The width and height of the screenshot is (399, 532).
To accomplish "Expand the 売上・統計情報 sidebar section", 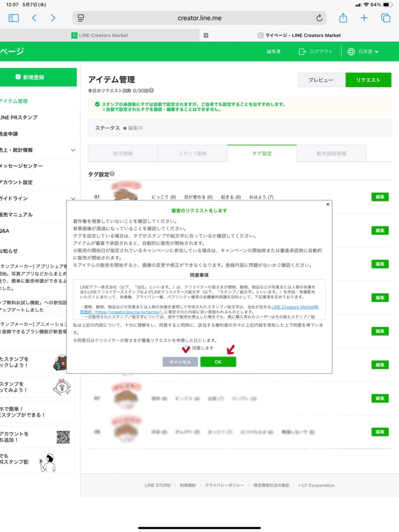I will pos(73,150).
